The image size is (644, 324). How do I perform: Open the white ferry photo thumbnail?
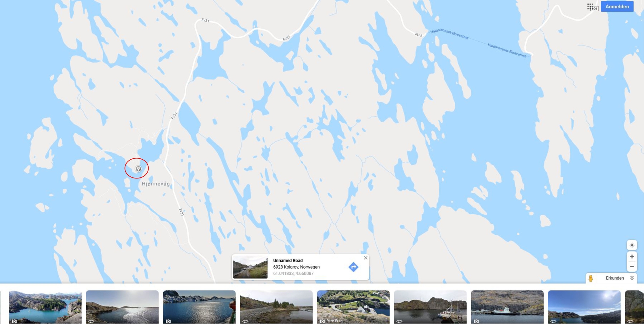pyautogui.click(x=507, y=307)
